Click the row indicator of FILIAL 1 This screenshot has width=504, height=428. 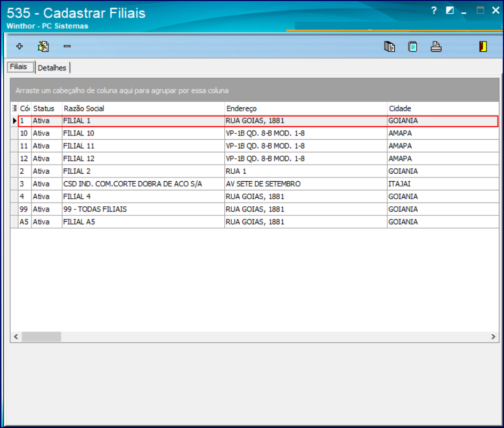tap(14, 121)
